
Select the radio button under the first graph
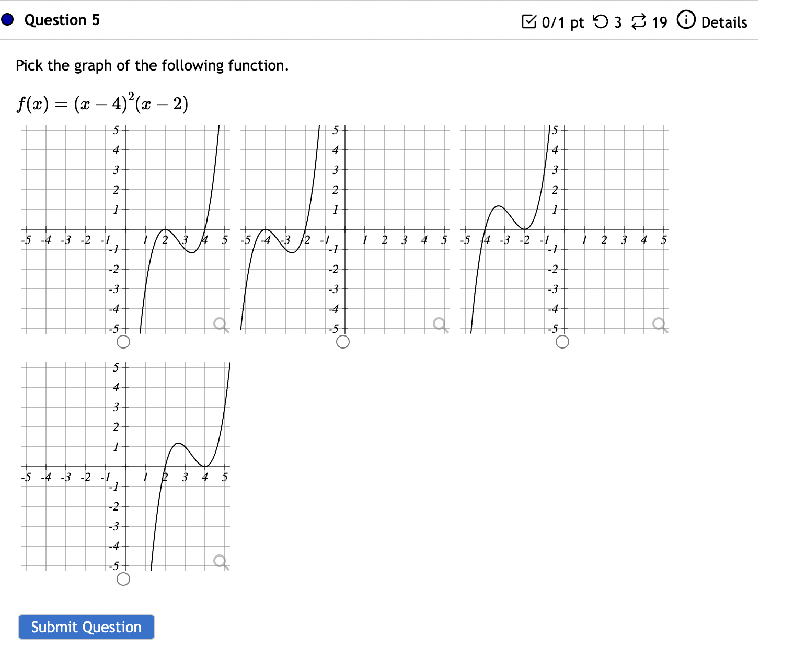(123, 342)
